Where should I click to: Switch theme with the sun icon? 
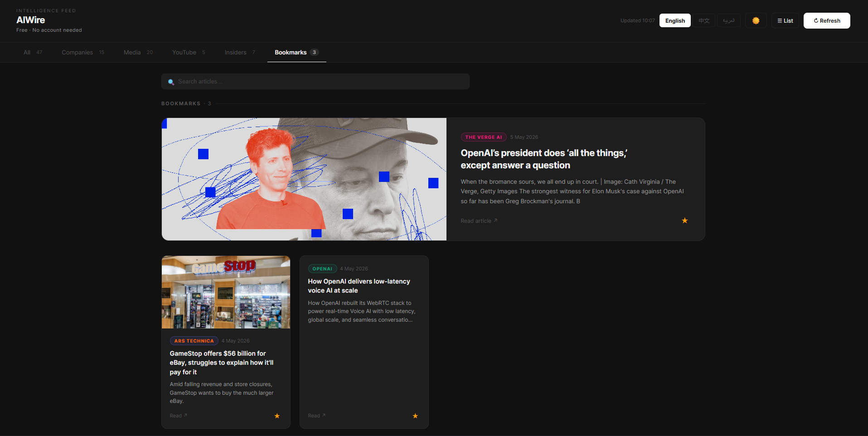(756, 20)
